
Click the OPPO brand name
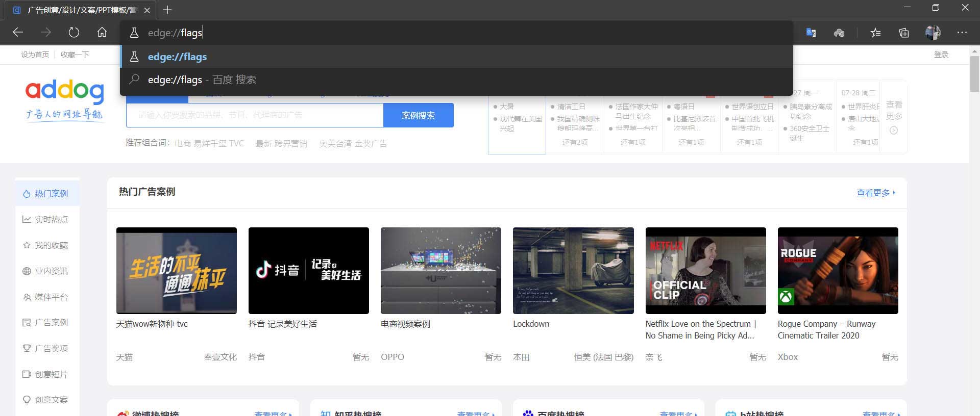coord(393,357)
